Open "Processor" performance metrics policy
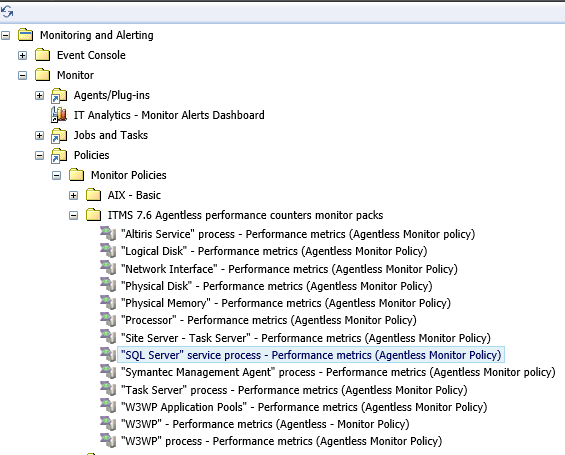Image resolution: width=565 pixels, height=455 pixels. click(x=269, y=320)
